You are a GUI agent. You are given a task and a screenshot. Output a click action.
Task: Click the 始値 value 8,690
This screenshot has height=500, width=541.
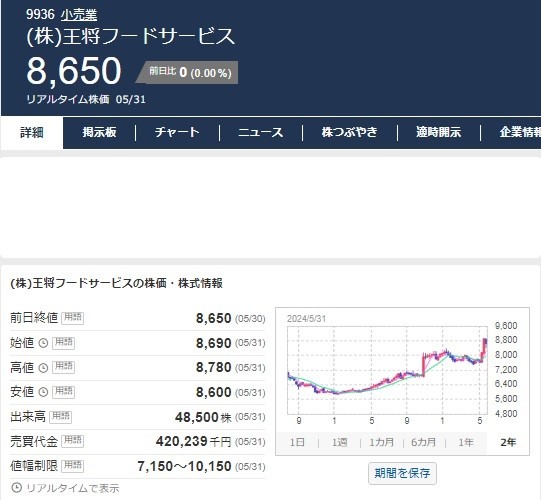[x=214, y=344]
